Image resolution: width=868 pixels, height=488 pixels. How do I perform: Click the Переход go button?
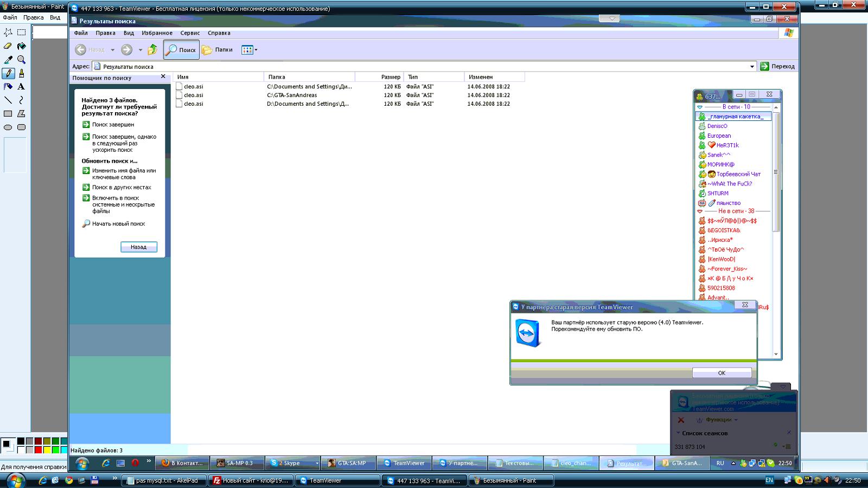[x=777, y=66]
